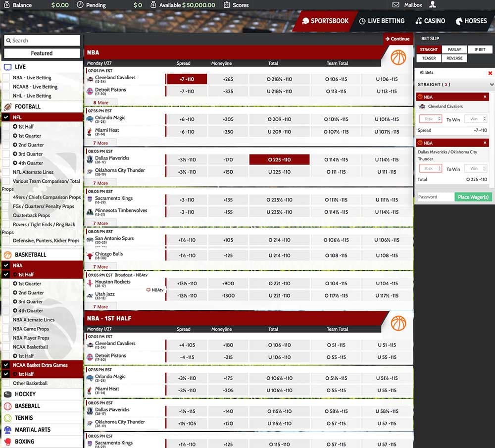Click the Continue button
This screenshot has width=495, height=448.
397,39
